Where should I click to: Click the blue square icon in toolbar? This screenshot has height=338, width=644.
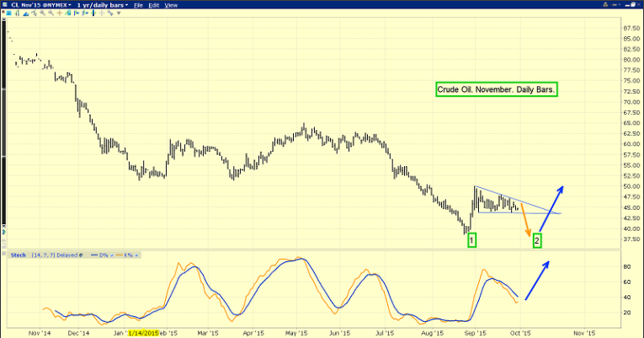[8, 13]
